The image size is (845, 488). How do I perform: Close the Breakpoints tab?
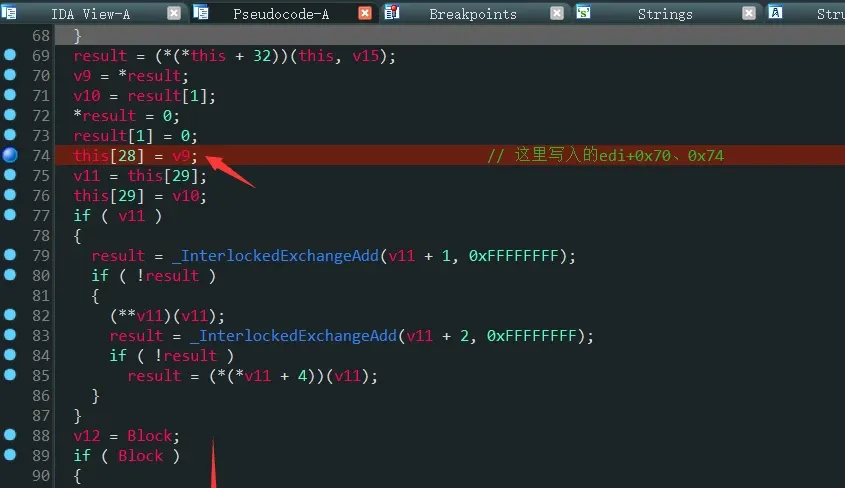tap(557, 13)
